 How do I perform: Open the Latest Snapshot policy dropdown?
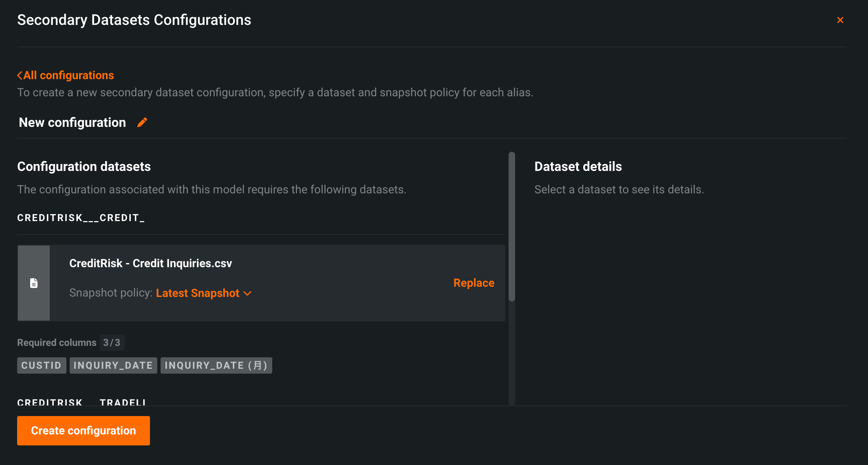click(198, 293)
